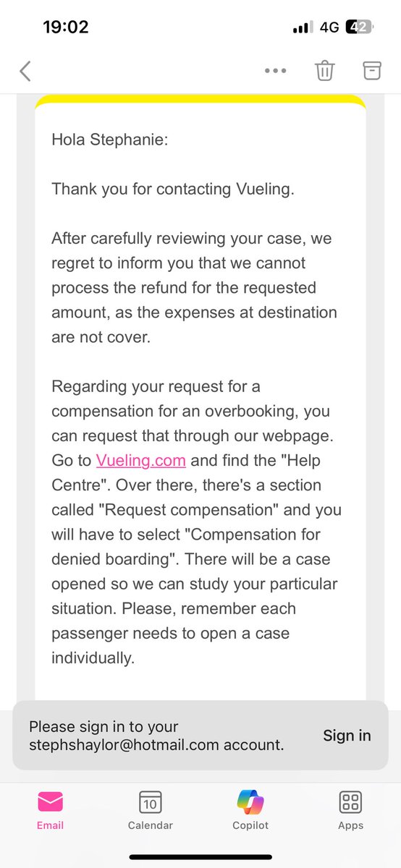
Task: Archive the message with the box icon
Action: 371,70
